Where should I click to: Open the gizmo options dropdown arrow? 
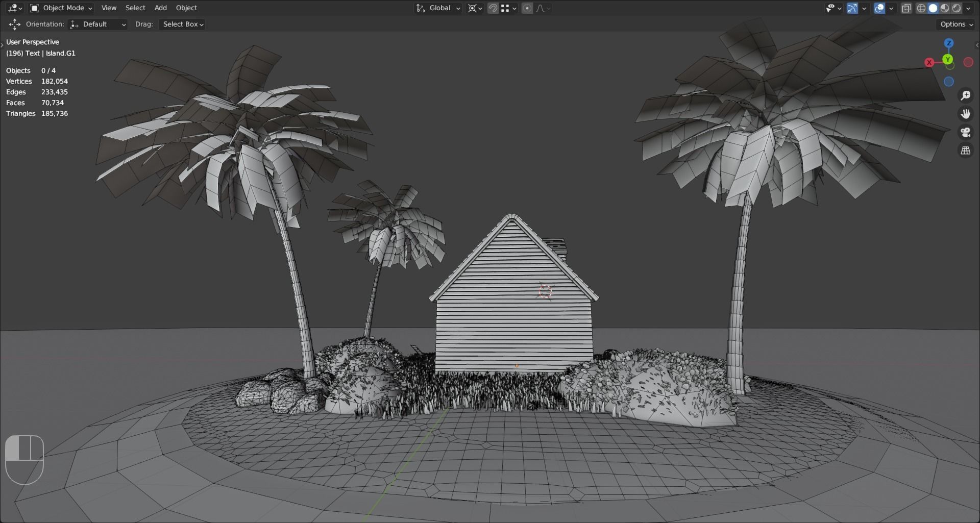pos(864,8)
